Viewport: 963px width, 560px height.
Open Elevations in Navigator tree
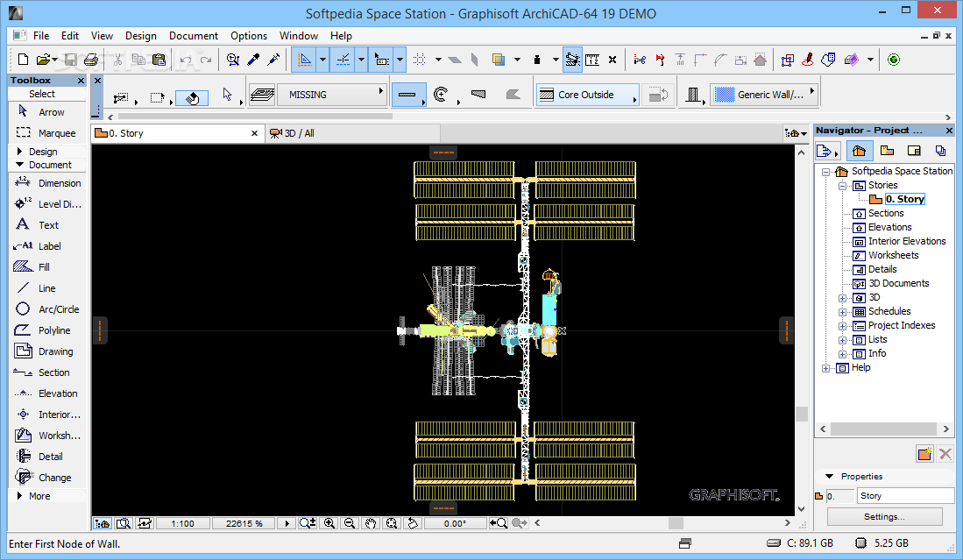coord(889,227)
